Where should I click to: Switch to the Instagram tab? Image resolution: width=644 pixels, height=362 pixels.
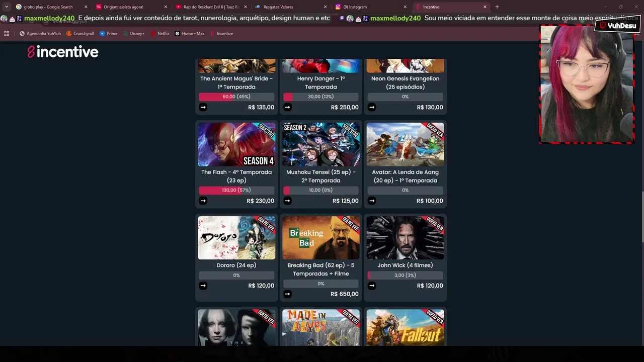(x=370, y=7)
